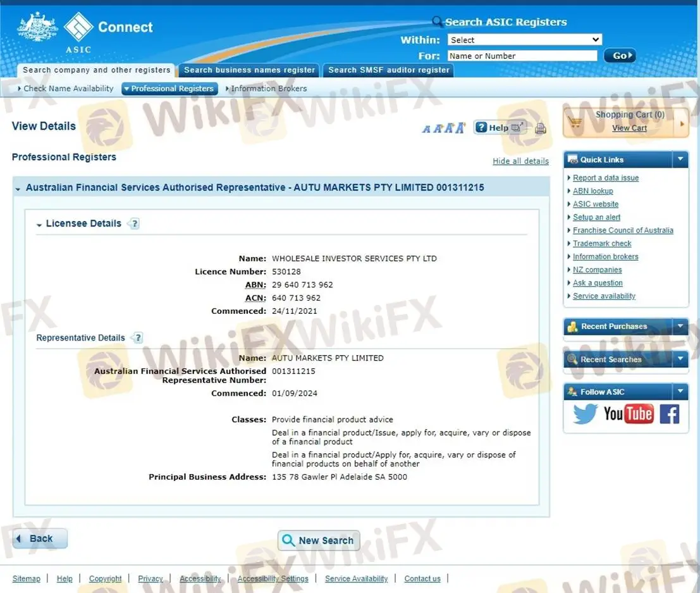Open the Sitemap footer link
Screen dimensions: 700x593
[27, 578]
